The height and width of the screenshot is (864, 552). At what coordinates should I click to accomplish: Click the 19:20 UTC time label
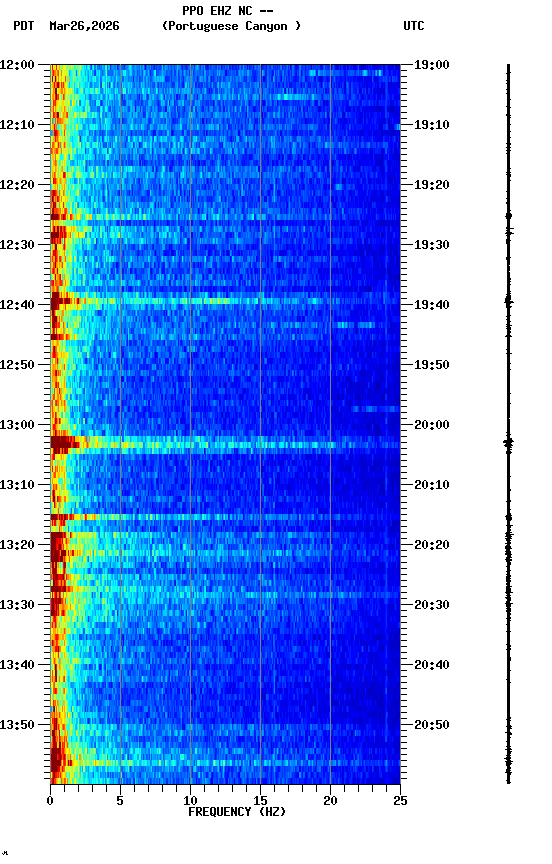(x=432, y=185)
